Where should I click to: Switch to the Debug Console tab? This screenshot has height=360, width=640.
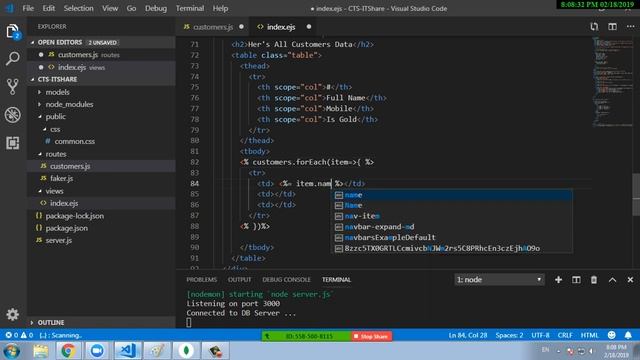tap(286, 280)
